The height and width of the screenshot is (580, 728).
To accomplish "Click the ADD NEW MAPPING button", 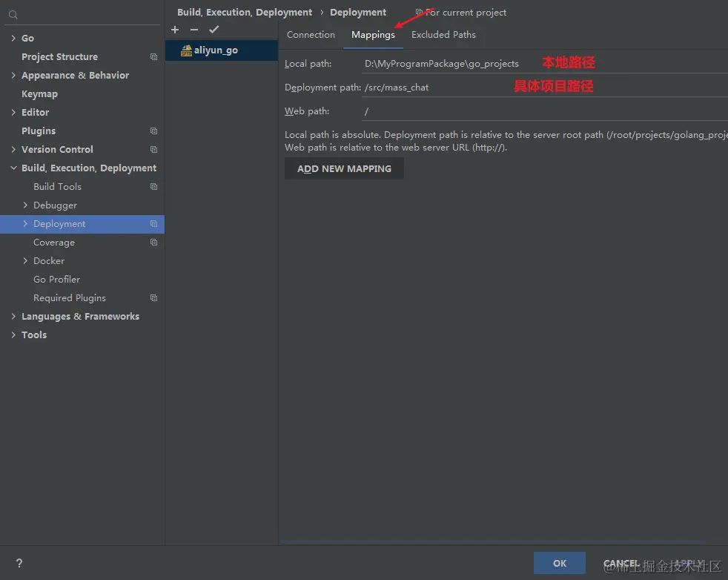I will pyautogui.click(x=344, y=168).
